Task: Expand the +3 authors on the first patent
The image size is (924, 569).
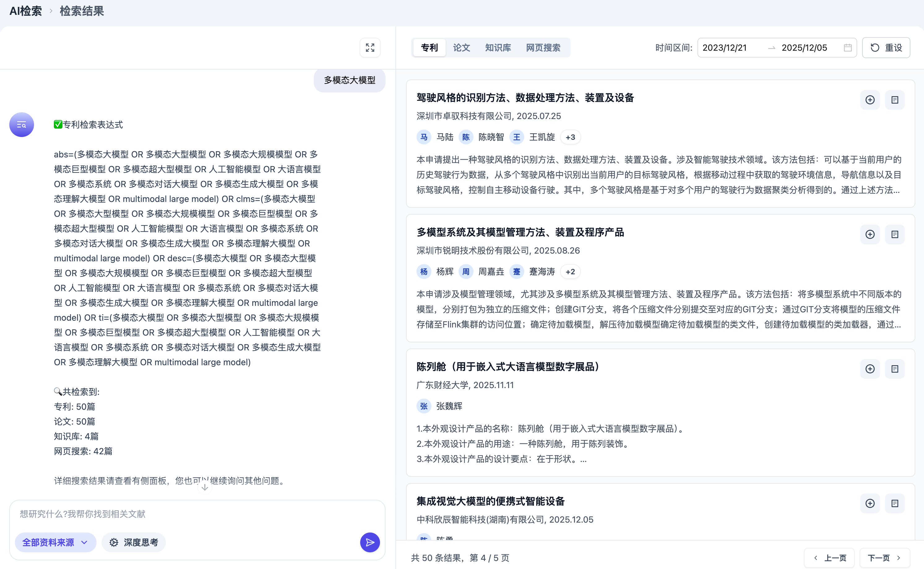Action: (570, 137)
